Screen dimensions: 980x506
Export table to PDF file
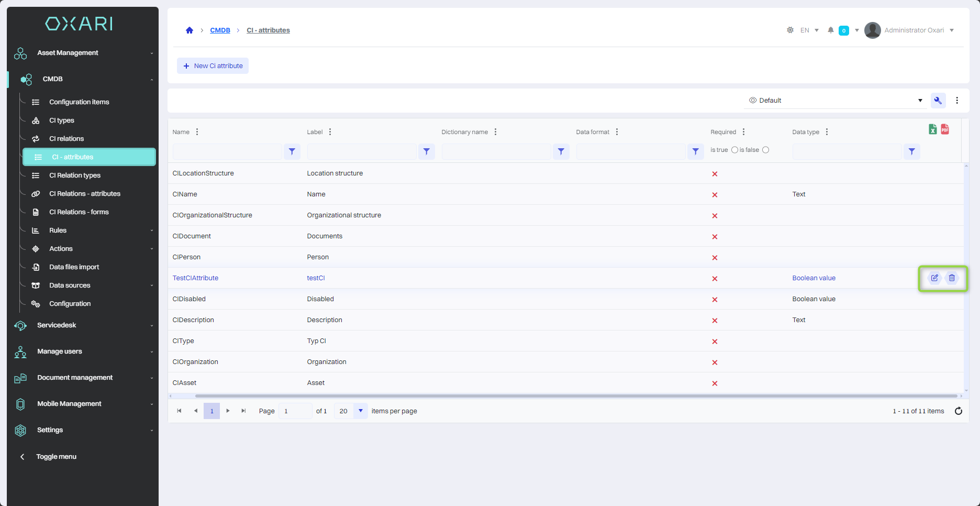click(x=945, y=129)
